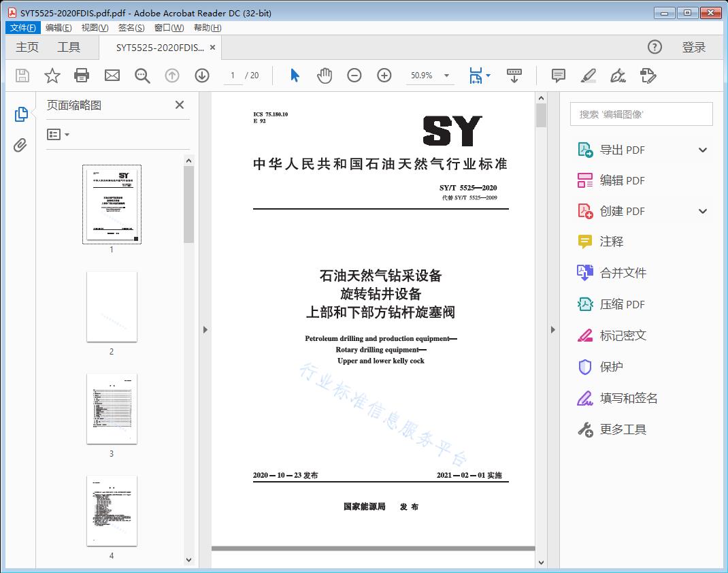The image size is (728, 573).
Task: Open the 50.9% zoom level dropdown
Action: coord(446,76)
